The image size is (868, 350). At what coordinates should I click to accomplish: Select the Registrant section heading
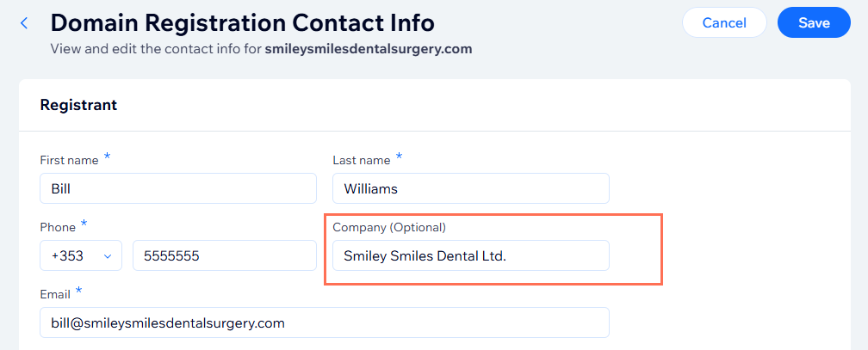(78, 105)
